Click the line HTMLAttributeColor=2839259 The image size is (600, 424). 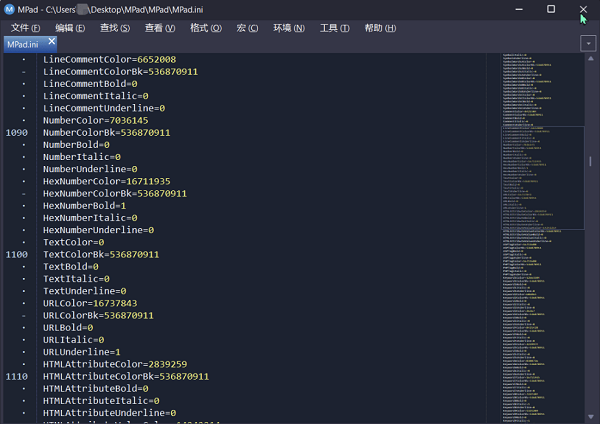tap(115, 364)
